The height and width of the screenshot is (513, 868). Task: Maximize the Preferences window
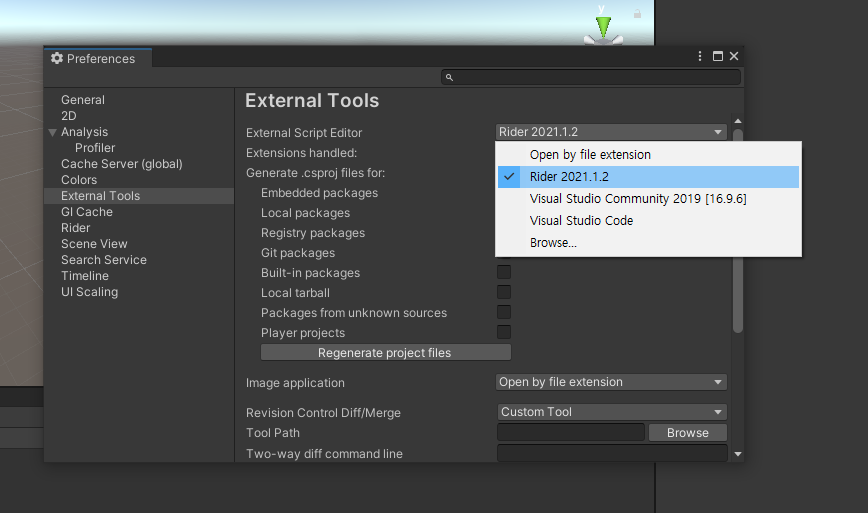click(x=717, y=56)
